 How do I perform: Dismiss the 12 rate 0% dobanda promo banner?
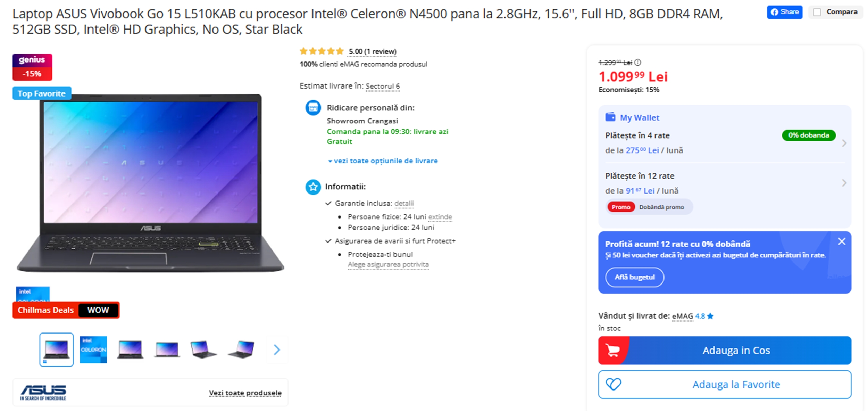[x=842, y=241]
